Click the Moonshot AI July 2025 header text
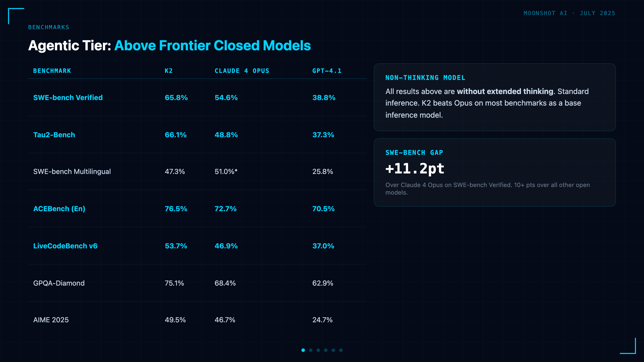 (569, 13)
